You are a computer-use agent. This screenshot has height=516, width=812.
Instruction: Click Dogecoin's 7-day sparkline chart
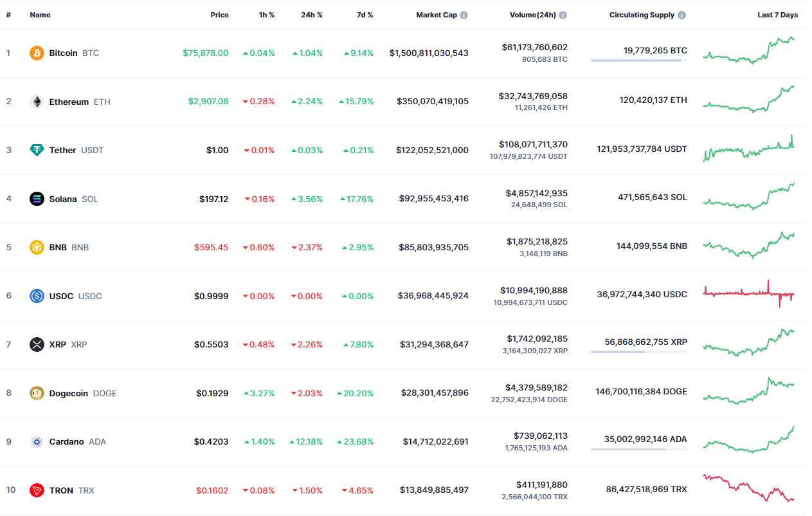pos(748,391)
